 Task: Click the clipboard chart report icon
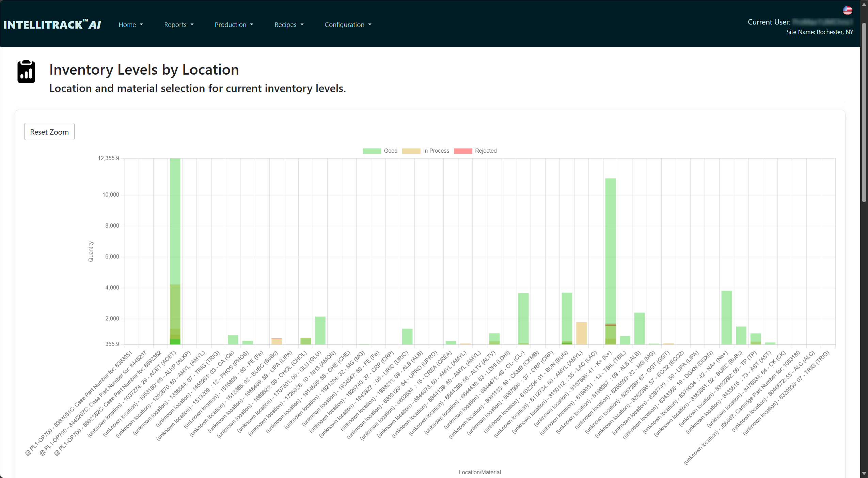click(26, 72)
